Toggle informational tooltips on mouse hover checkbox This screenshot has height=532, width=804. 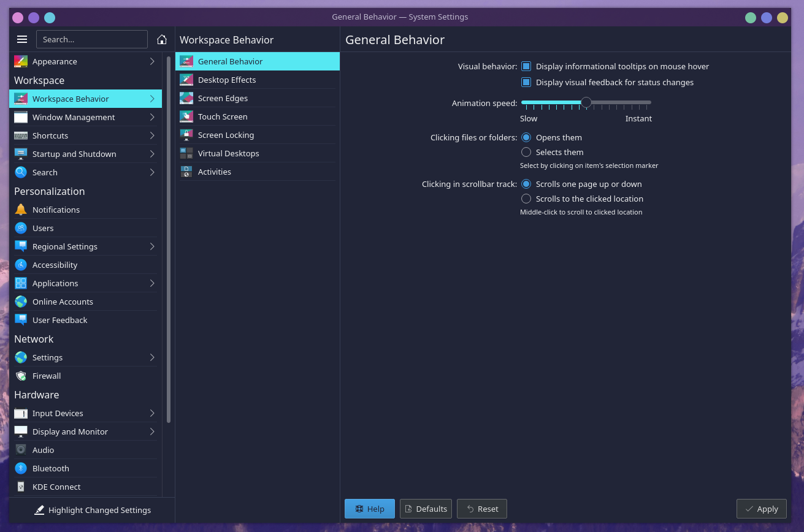(x=526, y=66)
